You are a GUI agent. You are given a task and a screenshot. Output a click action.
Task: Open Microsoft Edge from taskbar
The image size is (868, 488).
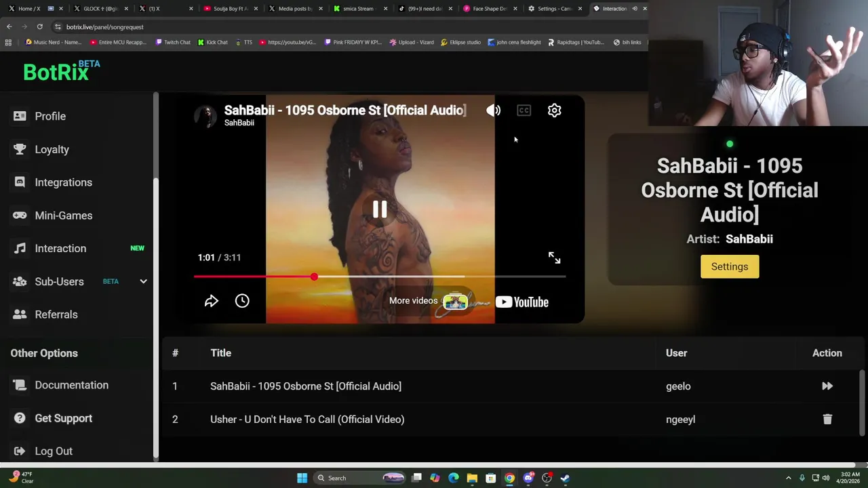(453, 478)
